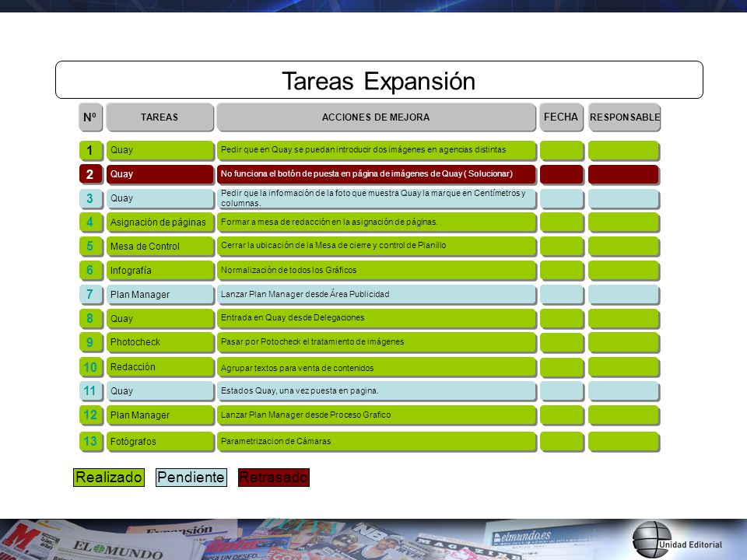This screenshot has height=560, width=747.
Task: Click "Formar a mesa de redacción" action
Action: point(377,222)
